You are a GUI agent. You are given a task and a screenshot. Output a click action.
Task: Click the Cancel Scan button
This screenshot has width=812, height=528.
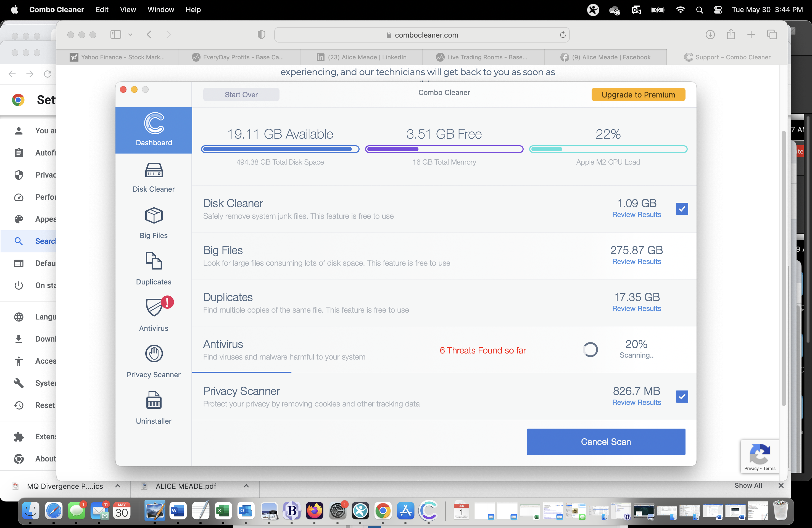(x=606, y=441)
